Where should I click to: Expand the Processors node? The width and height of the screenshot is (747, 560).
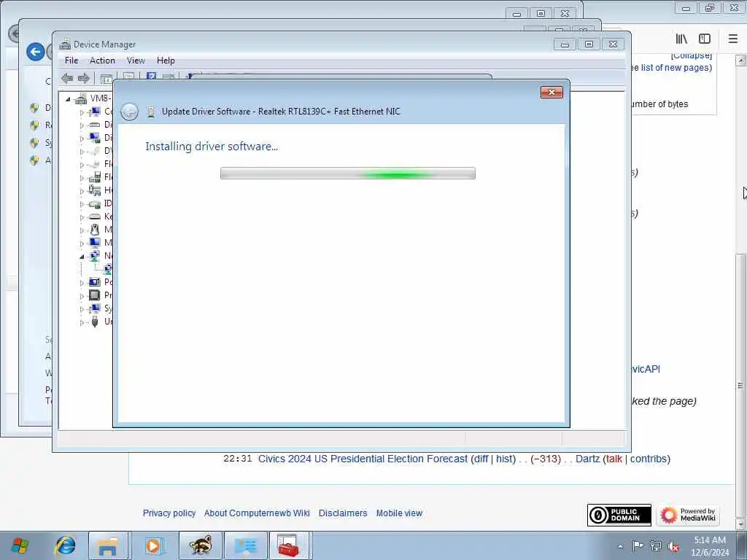tap(82, 296)
